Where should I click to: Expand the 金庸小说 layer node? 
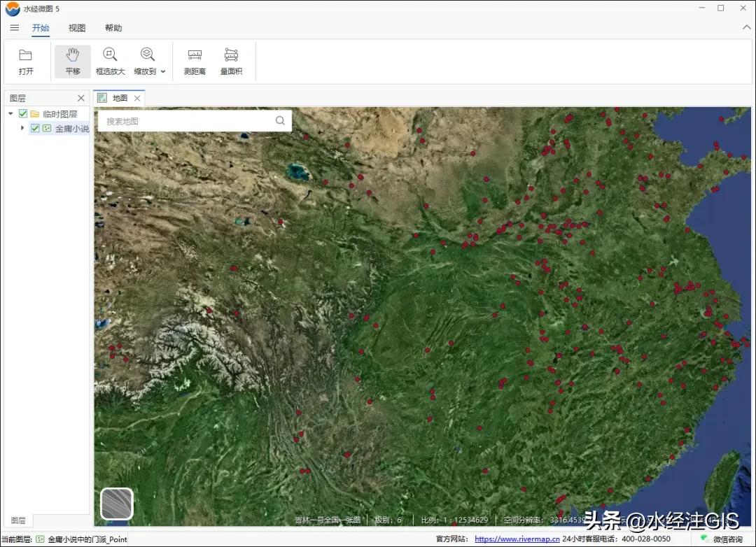point(22,128)
